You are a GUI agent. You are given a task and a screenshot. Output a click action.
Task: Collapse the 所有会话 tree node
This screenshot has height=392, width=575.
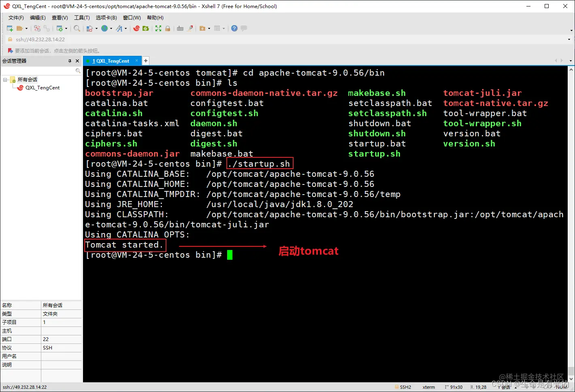coord(5,80)
